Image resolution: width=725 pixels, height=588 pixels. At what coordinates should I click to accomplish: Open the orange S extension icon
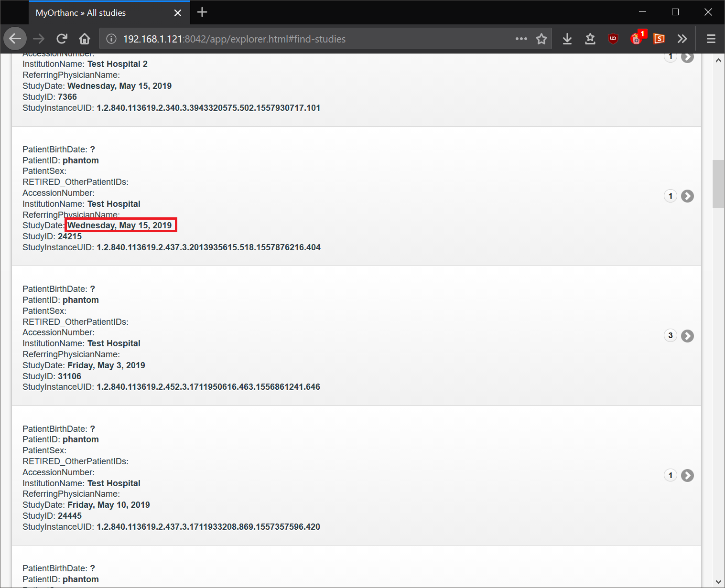[659, 39]
